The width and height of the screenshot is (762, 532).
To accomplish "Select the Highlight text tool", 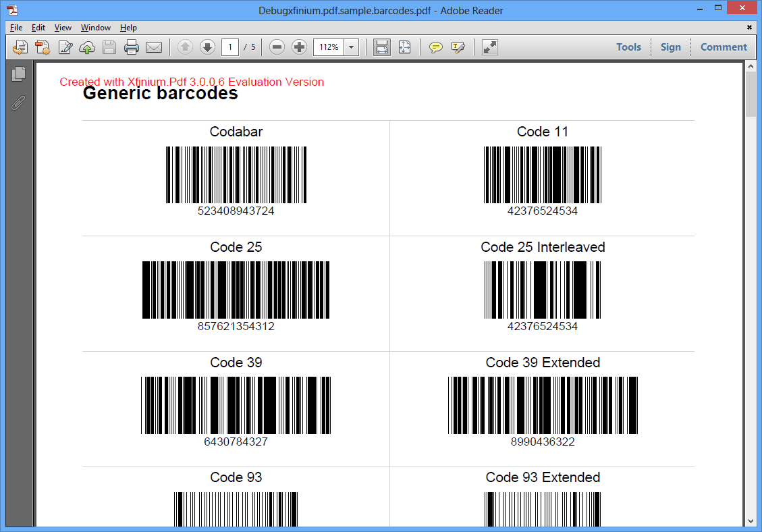I will 458,47.
